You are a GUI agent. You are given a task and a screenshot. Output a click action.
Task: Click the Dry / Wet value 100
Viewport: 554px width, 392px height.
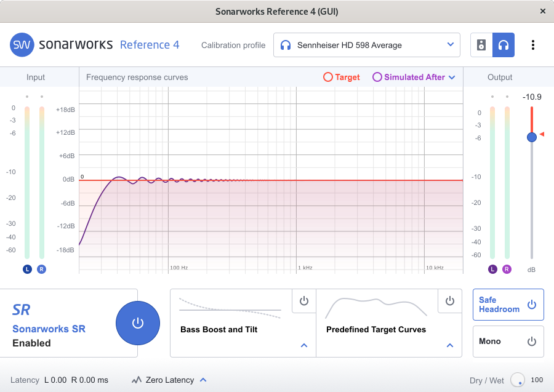click(537, 380)
